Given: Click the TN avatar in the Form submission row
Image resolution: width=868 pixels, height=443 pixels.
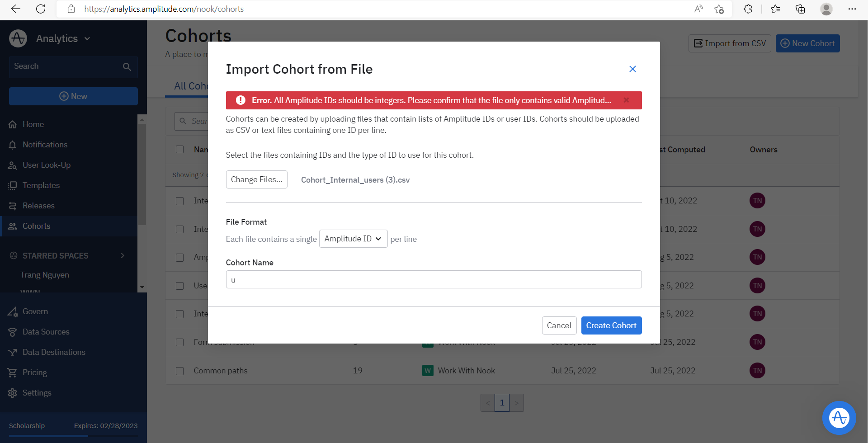Looking at the screenshot, I should pyautogui.click(x=758, y=342).
